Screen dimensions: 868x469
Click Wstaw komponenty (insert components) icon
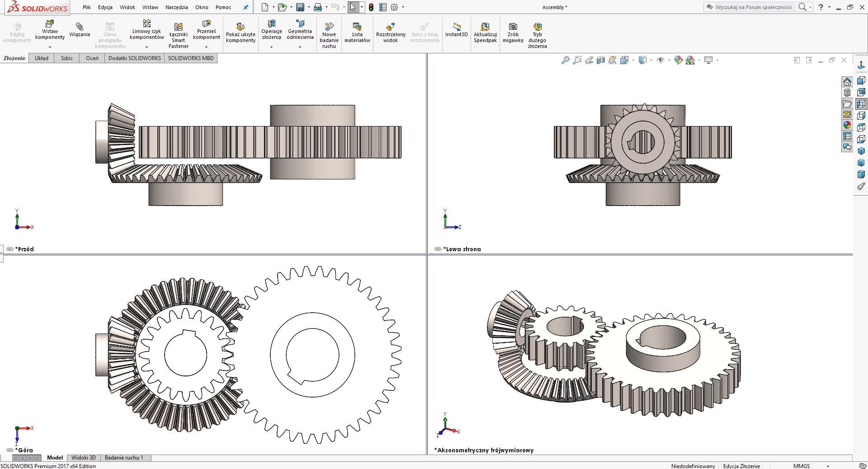50,23
